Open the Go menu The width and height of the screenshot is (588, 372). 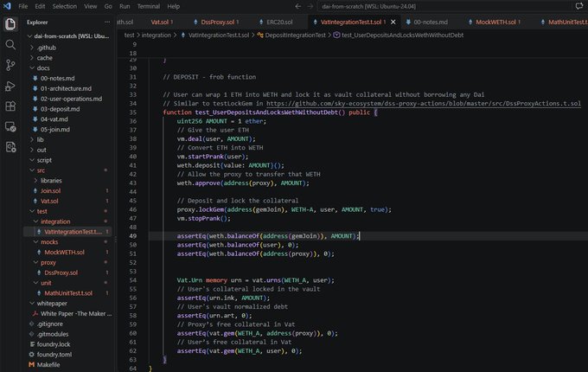(108, 6)
